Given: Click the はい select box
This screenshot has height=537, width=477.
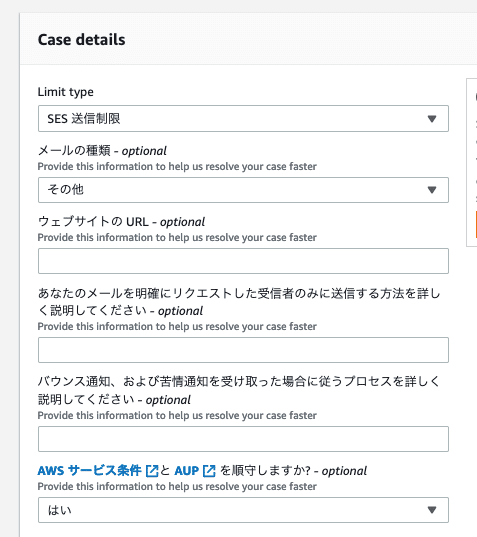Looking at the screenshot, I should [243, 510].
